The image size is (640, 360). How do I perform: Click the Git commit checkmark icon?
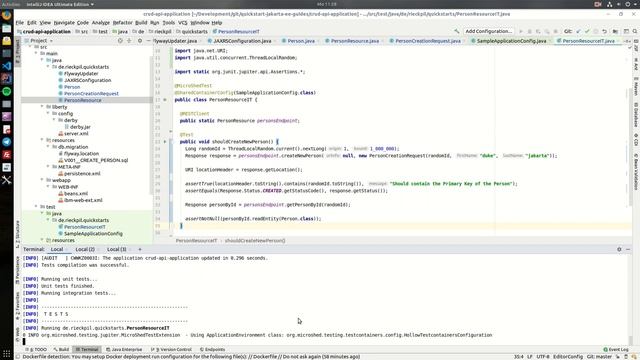587,31
